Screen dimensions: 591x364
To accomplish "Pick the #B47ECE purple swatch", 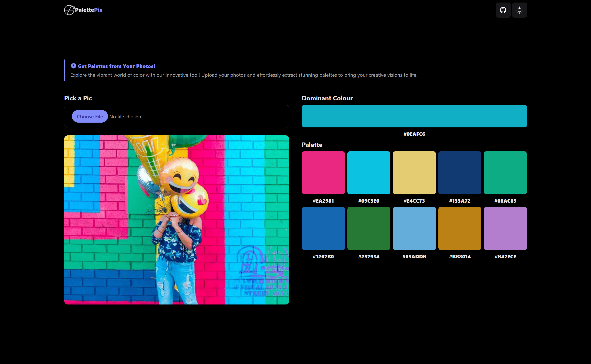I will (x=505, y=228).
